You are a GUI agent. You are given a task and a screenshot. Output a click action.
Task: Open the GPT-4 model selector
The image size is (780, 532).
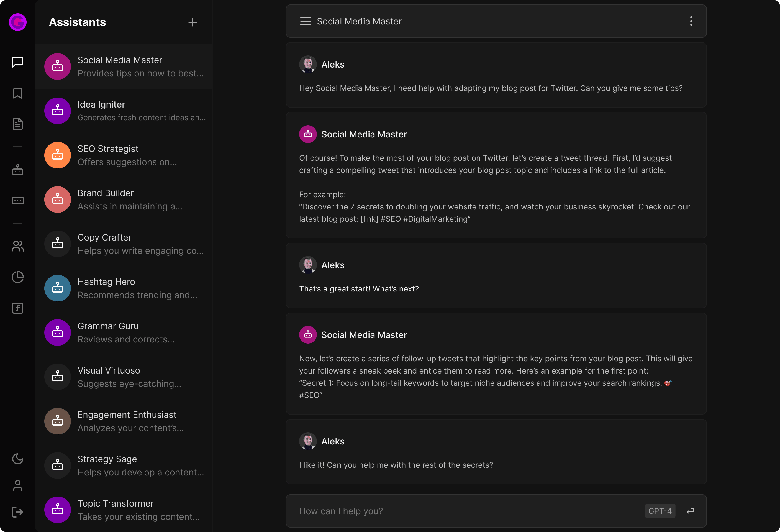660,510
